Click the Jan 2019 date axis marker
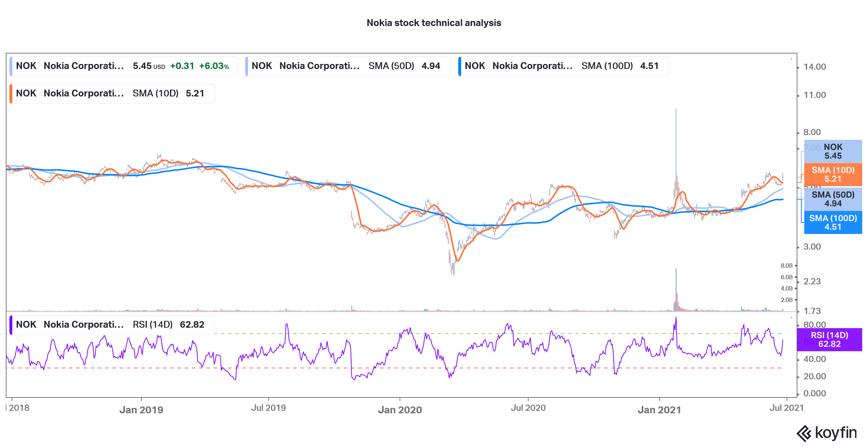This screenshot has height=448, width=868. pyautogui.click(x=141, y=410)
